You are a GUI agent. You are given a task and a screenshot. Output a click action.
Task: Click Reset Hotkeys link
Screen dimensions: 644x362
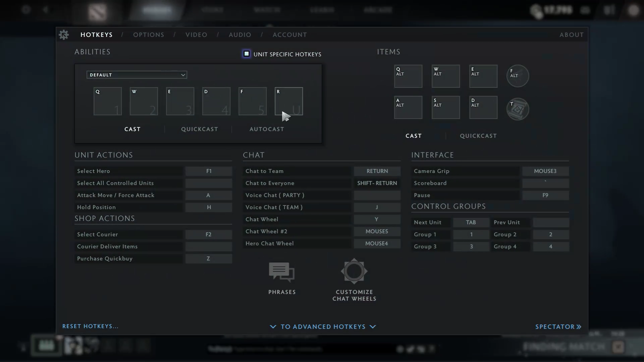pyautogui.click(x=90, y=326)
